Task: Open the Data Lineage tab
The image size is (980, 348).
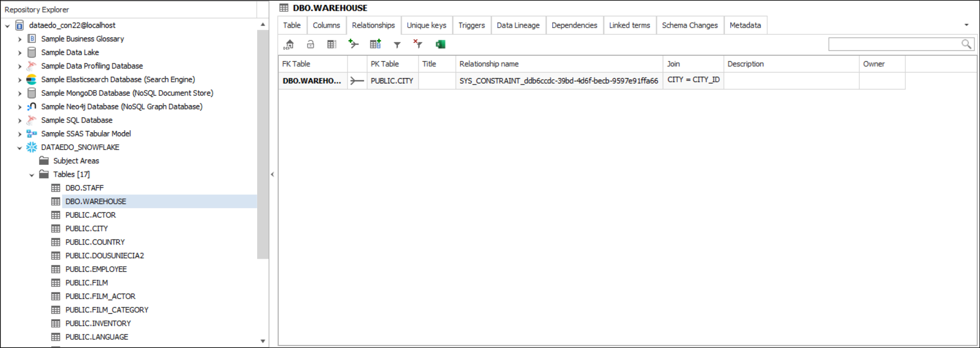Action: point(518,25)
